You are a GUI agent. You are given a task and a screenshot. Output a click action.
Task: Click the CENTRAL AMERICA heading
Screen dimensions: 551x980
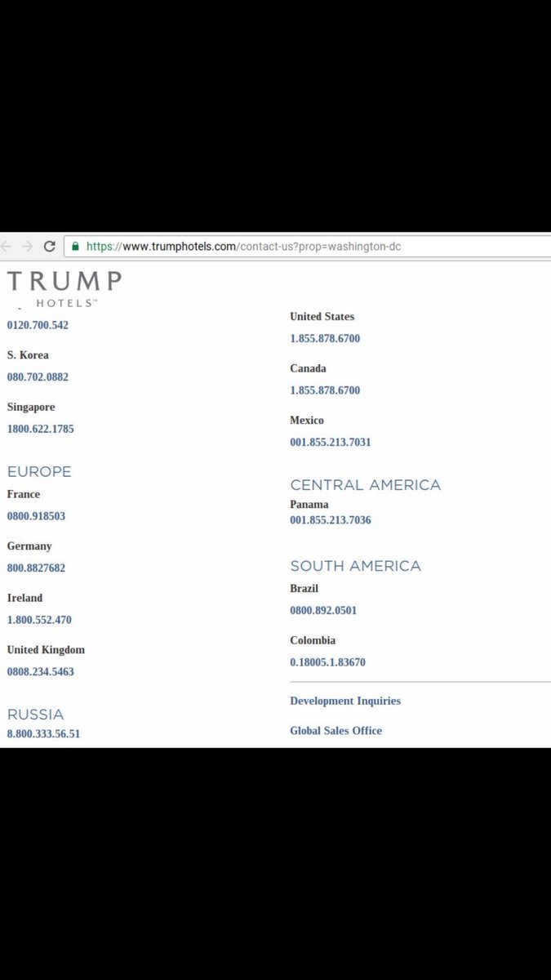tap(365, 485)
